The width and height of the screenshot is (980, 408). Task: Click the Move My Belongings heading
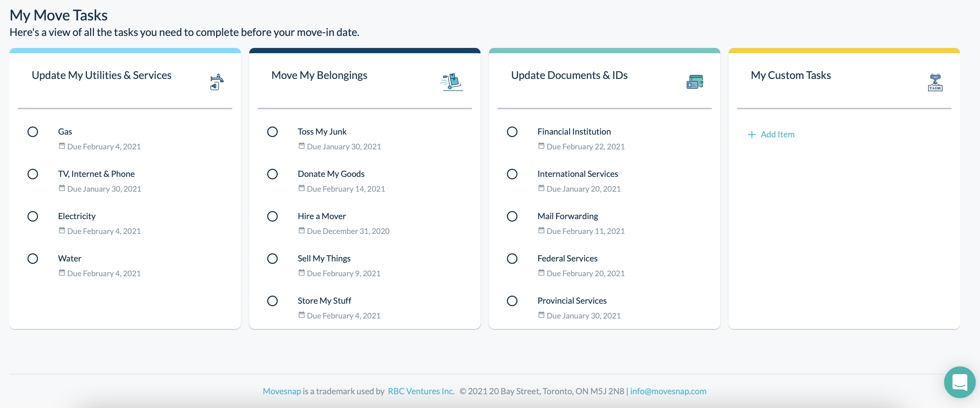319,75
